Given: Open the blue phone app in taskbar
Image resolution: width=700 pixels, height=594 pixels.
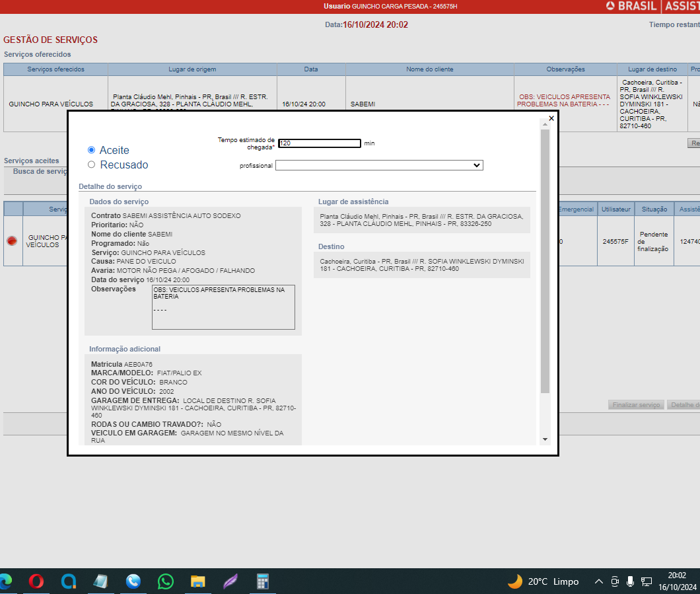Looking at the screenshot, I should point(133,581).
